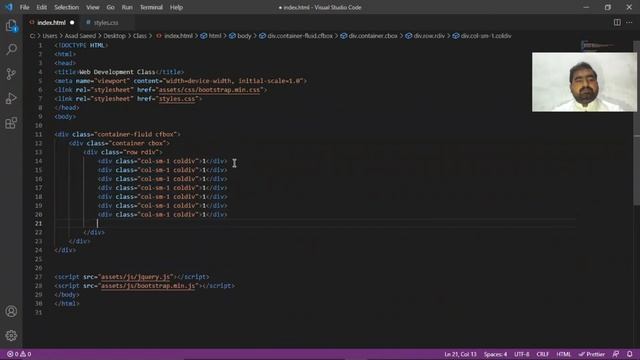Click the VS Code logo icon
This screenshot has height=360, width=640.
(9, 7)
